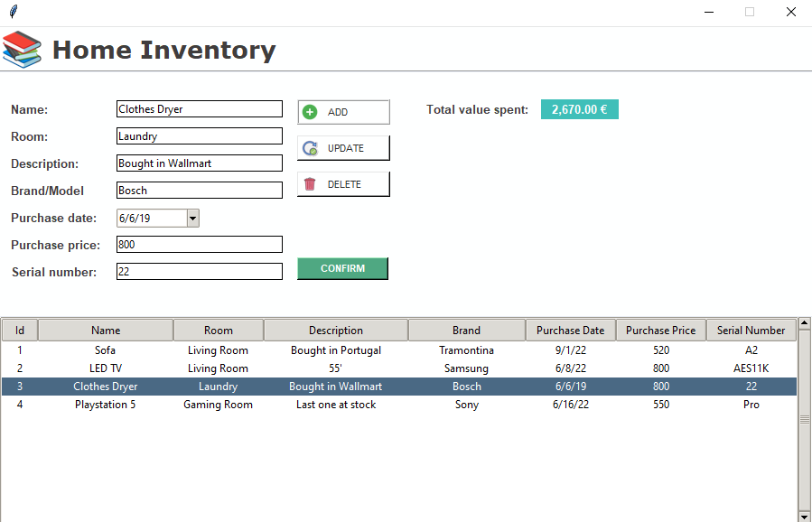Click the refresh icon on UPDATE button
Screen dimensions: 812x522
pos(310,147)
